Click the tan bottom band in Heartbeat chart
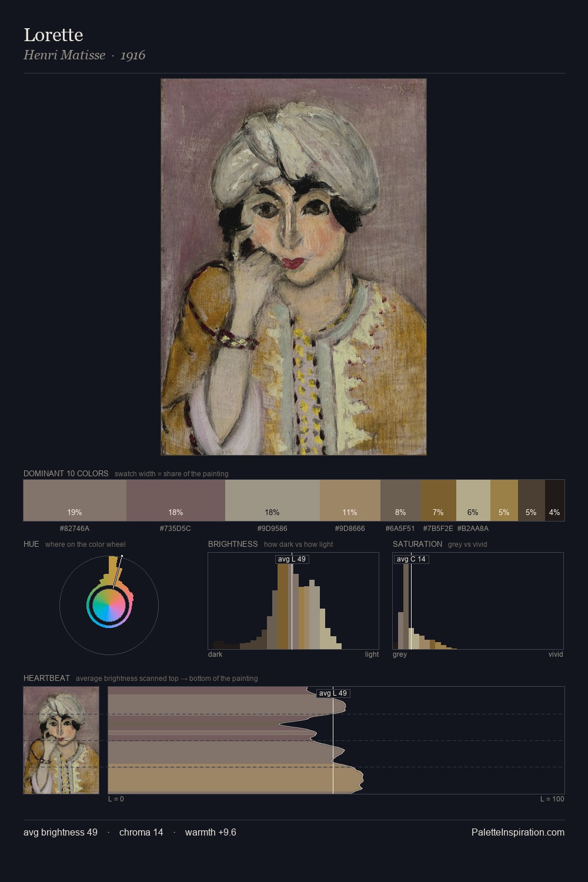 click(235, 779)
